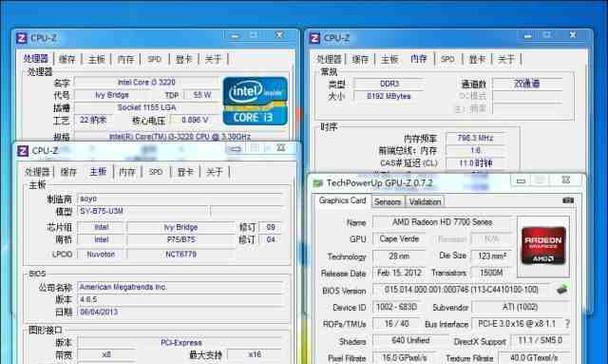608x364 pixels.
Task: Close the CPU-Z memory window
Action: [x=573, y=35]
